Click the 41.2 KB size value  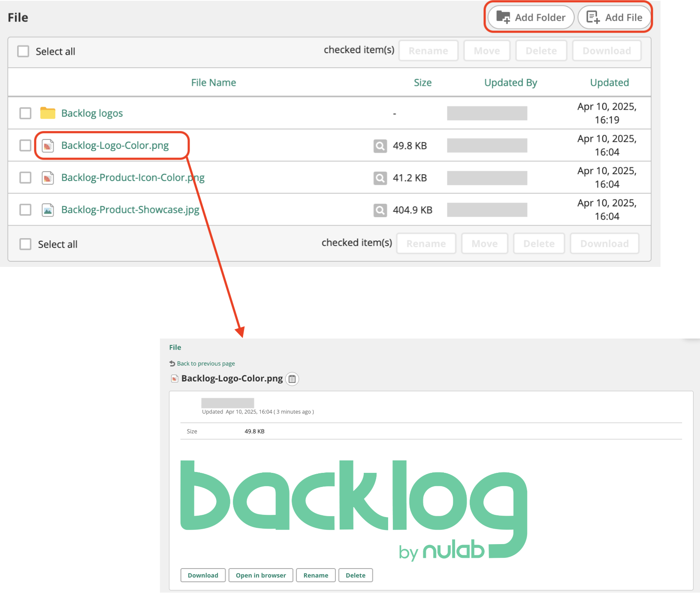pos(410,178)
